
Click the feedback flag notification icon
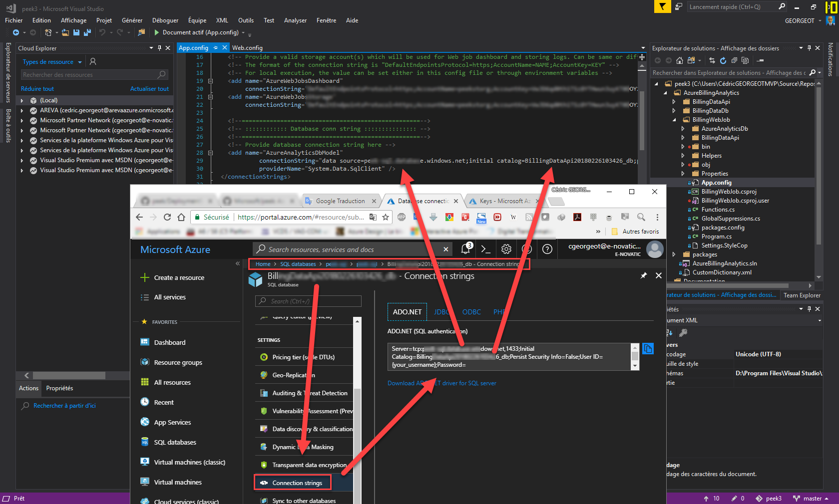coord(662,6)
